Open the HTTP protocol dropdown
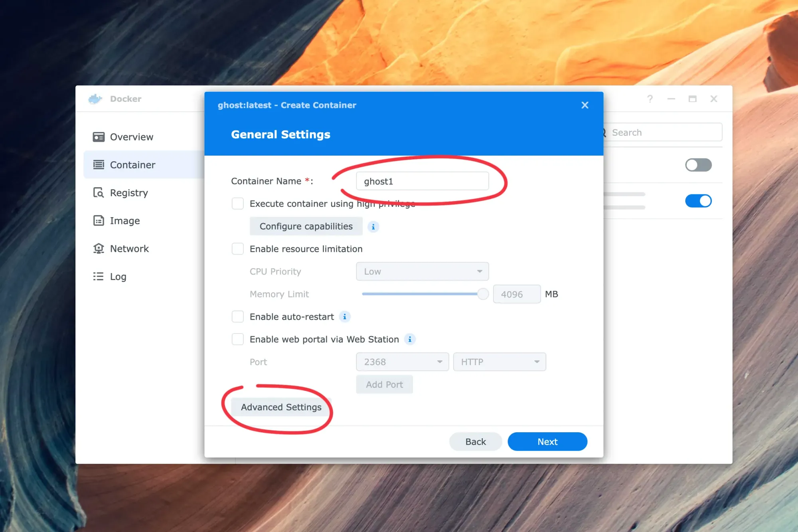Image resolution: width=798 pixels, height=532 pixels. [x=500, y=362]
